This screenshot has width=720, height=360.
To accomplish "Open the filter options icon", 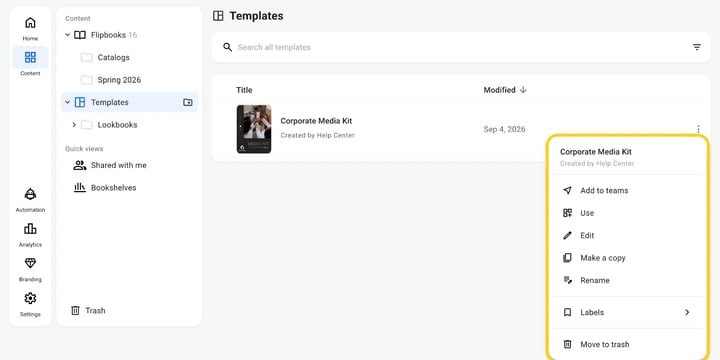I will (697, 47).
